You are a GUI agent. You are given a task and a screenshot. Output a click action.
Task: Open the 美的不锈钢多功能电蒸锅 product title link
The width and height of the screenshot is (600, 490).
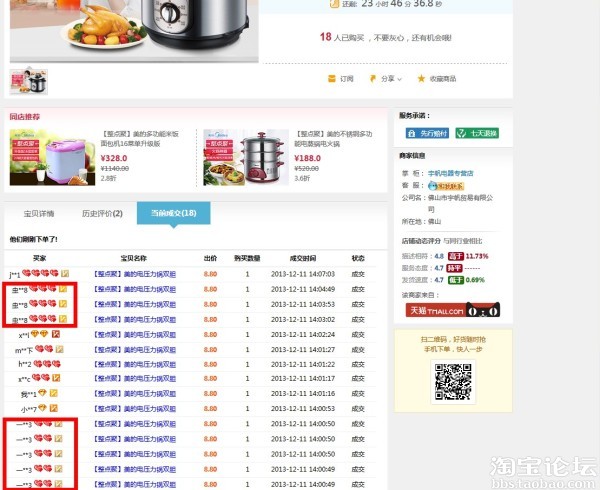click(x=333, y=139)
